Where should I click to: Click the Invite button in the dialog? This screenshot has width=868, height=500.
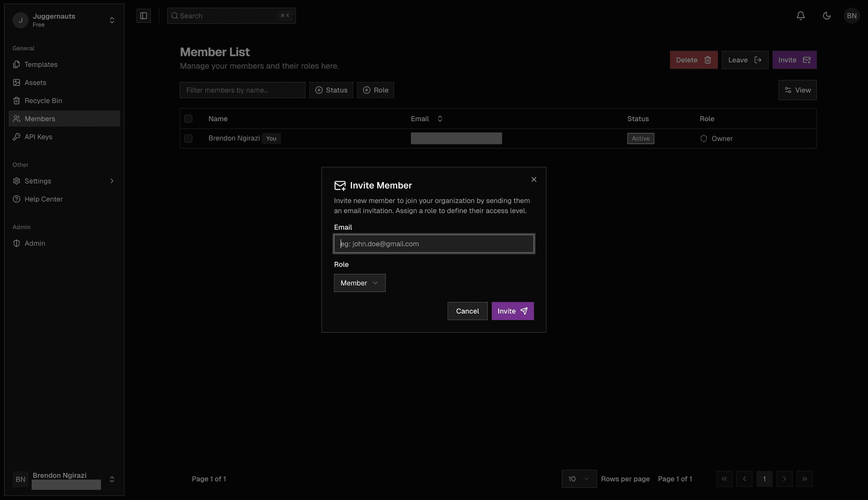point(512,311)
